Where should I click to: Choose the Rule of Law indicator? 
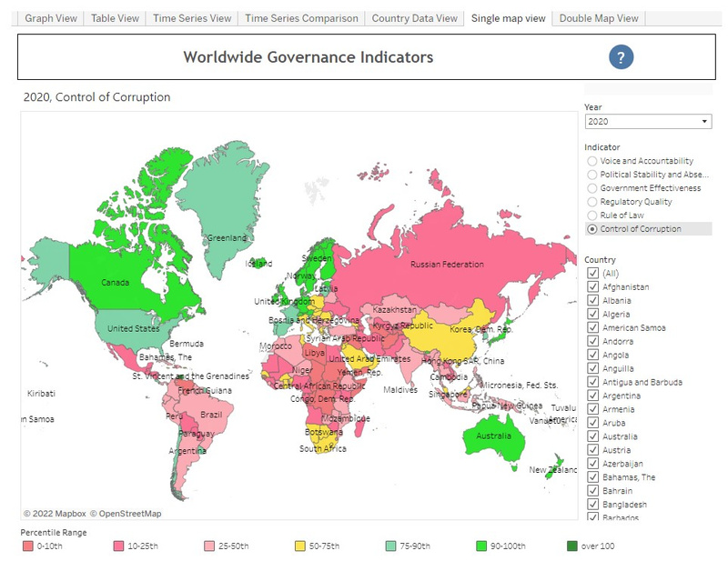pyautogui.click(x=592, y=215)
